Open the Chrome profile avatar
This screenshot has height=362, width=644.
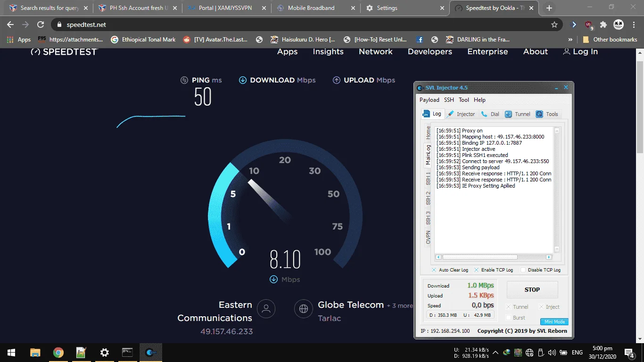point(618,25)
